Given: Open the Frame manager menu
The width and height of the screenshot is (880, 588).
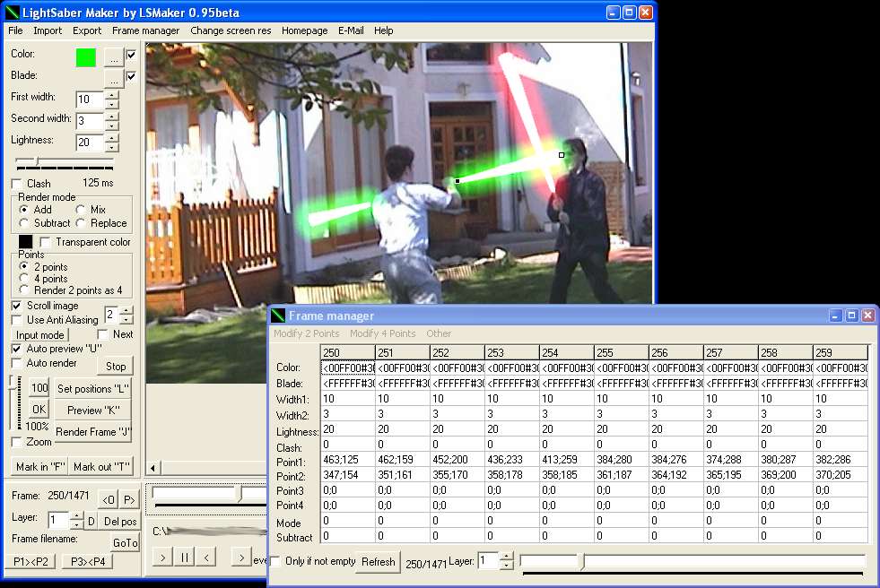Looking at the screenshot, I should coord(146,30).
